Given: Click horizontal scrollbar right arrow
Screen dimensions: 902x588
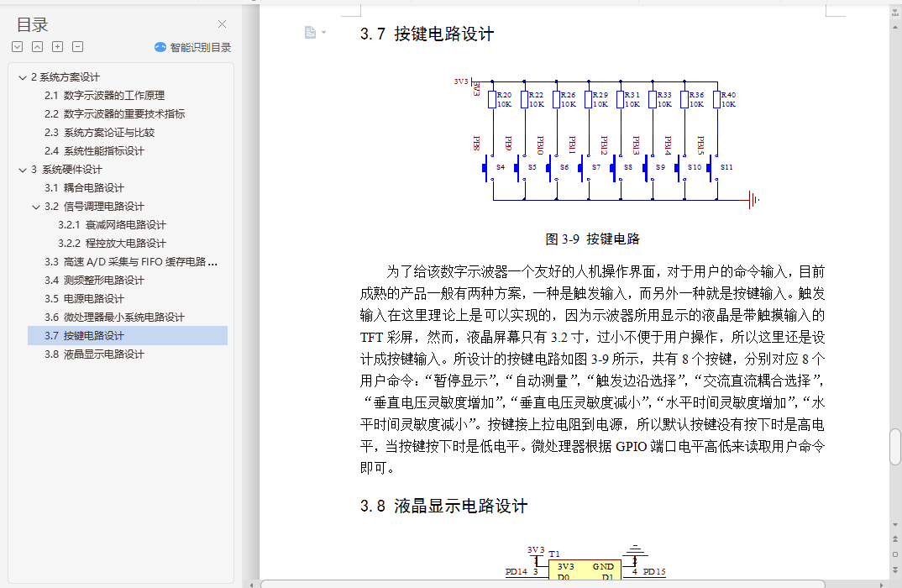Looking at the screenshot, I should (x=879, y=585).
